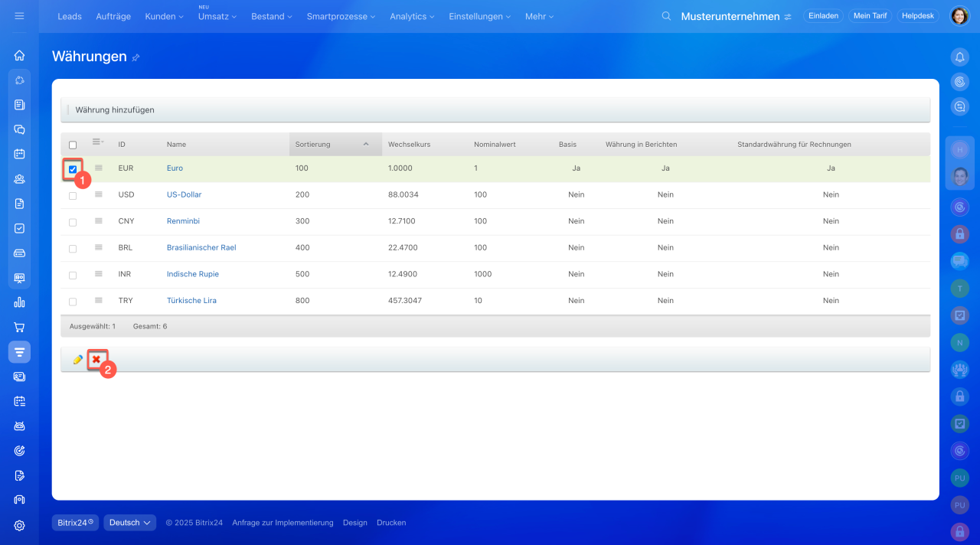Open the green T contact avatar
980x545 pixels.
click(x=959, y=288)
